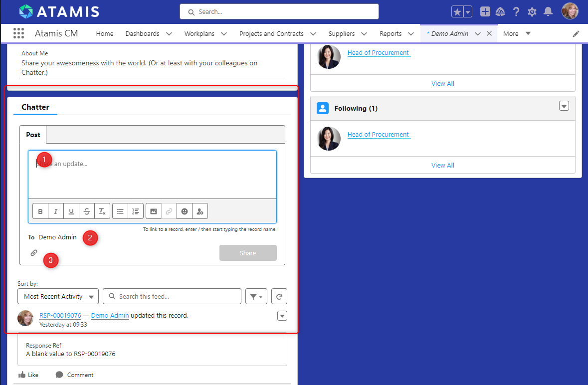The width and height of the screenshot is (588, 385).
Task: Open the feed post actions dropdown
Action: (282, 316)
